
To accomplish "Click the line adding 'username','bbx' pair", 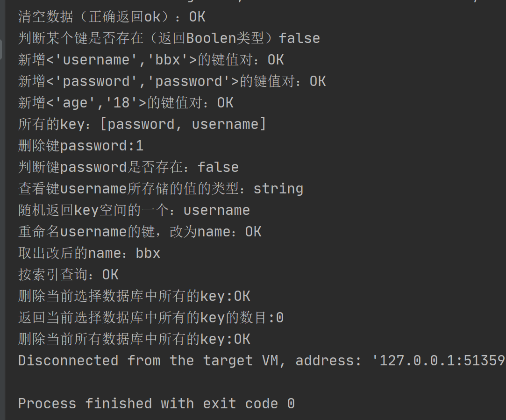I will (x=150, y=60).
